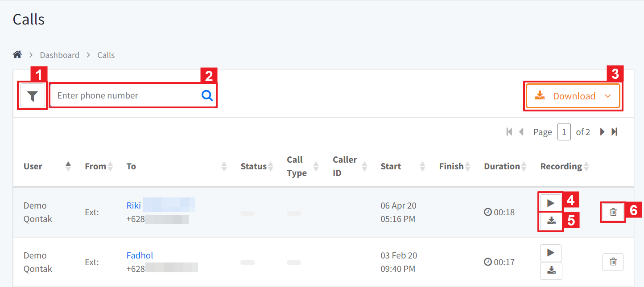Click the Dashboard breadcrumb link

click(59, 55)
